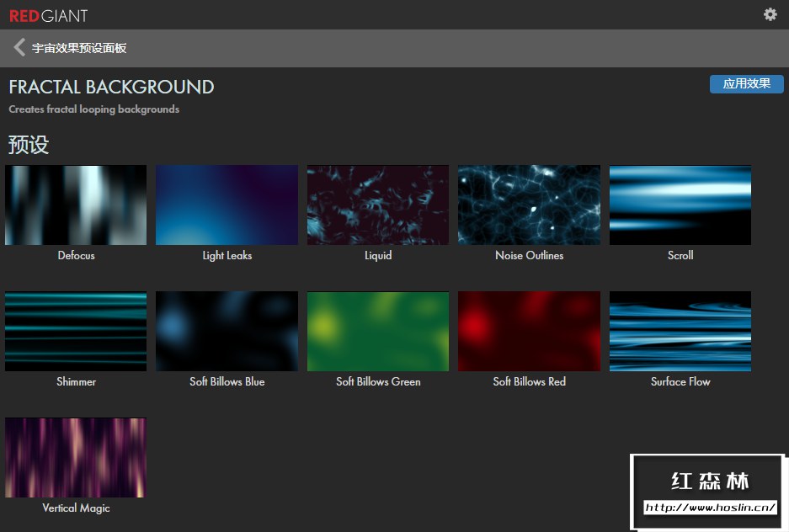Click the Red Giant logo
This screenshot has width=789, height=532.
[x=48, y=15]
